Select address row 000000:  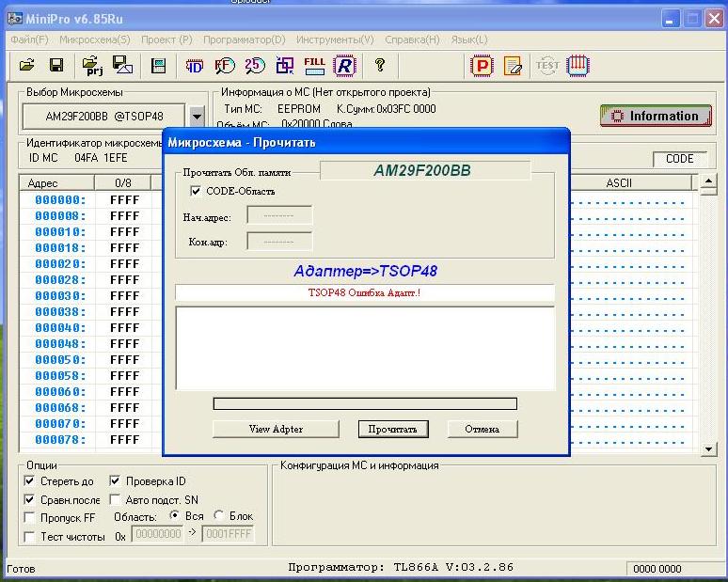point(60,200)
